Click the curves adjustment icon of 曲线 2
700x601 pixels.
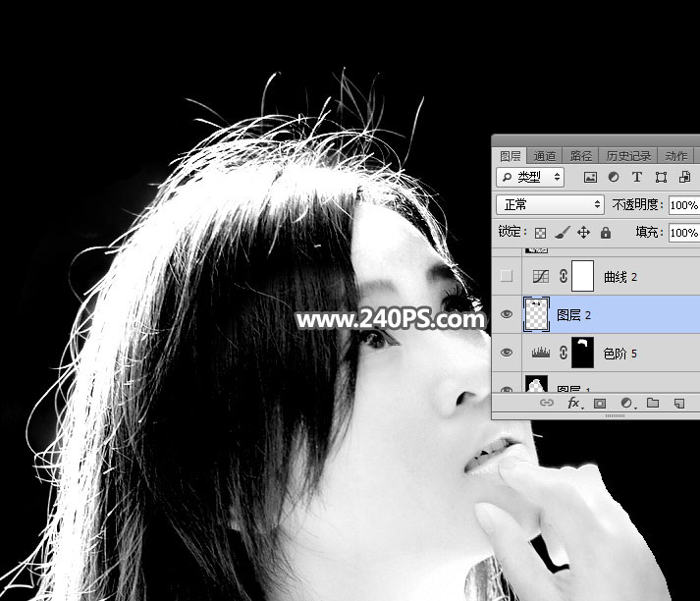pyautogui.click(x=541, y=276)
